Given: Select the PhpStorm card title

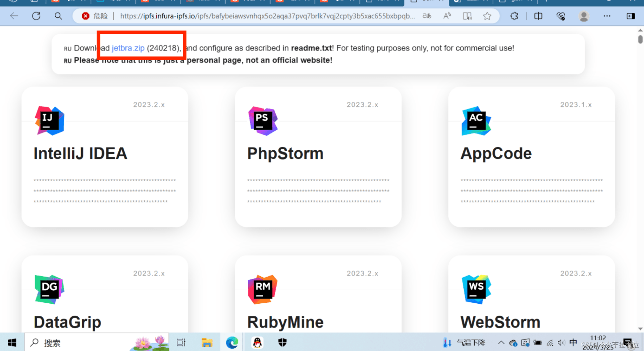Looking at the screenshot, I should 285,154.
